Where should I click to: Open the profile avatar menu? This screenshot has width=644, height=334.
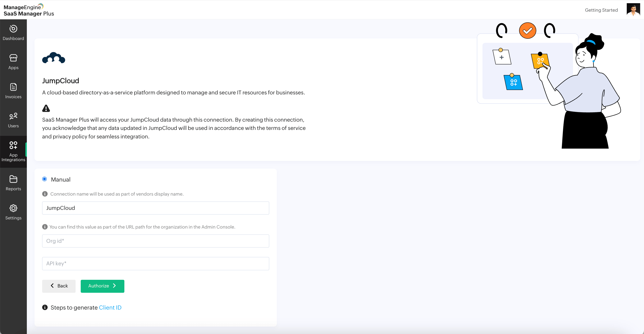(x=633, y=10)
